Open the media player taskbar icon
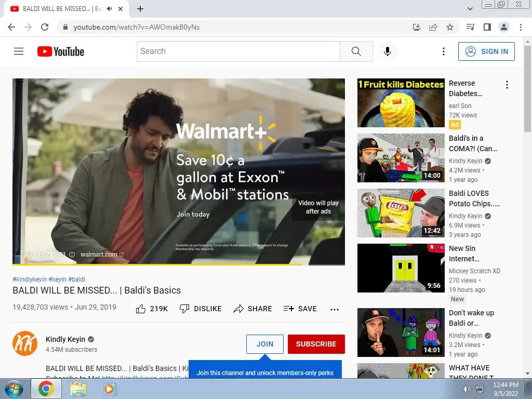 pos(109,389)
